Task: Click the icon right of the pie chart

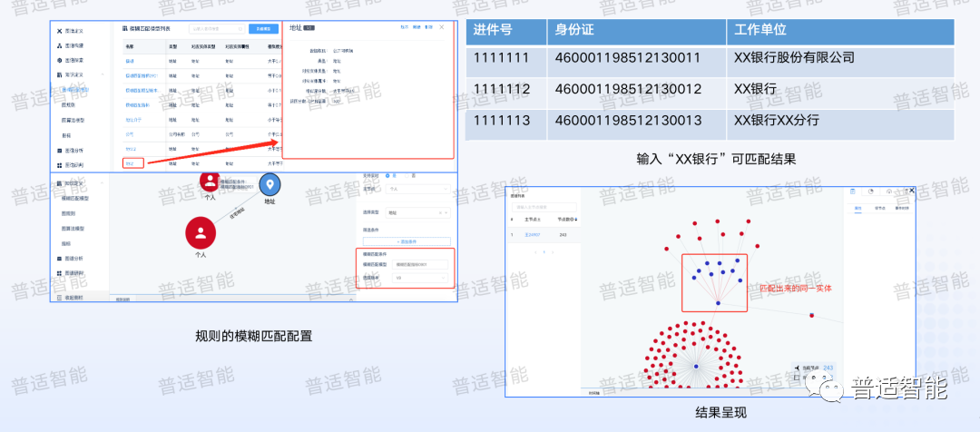Action: [x=888, y=191]
